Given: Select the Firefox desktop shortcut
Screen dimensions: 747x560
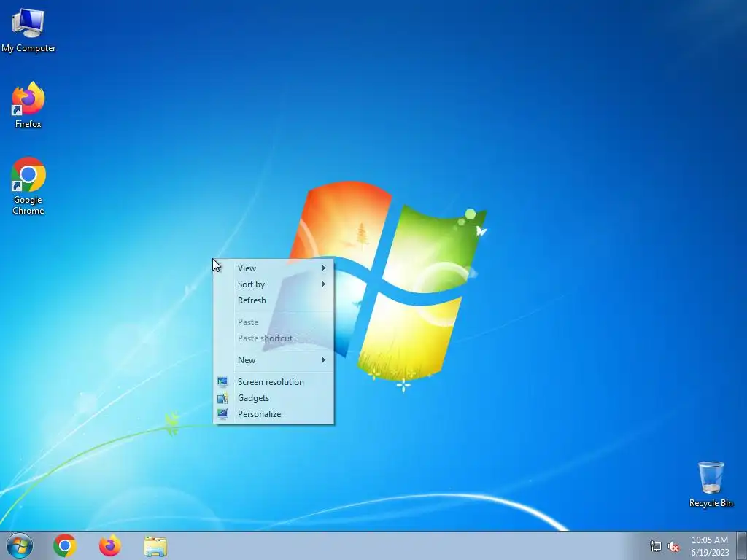Looking at the screenshot, I should click(28, 105).
